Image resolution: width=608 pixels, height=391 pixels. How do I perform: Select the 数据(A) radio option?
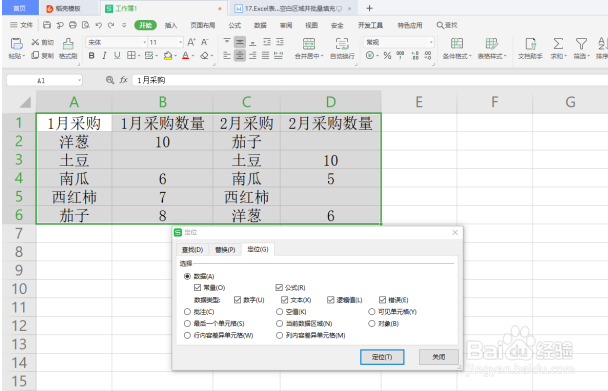187,276
